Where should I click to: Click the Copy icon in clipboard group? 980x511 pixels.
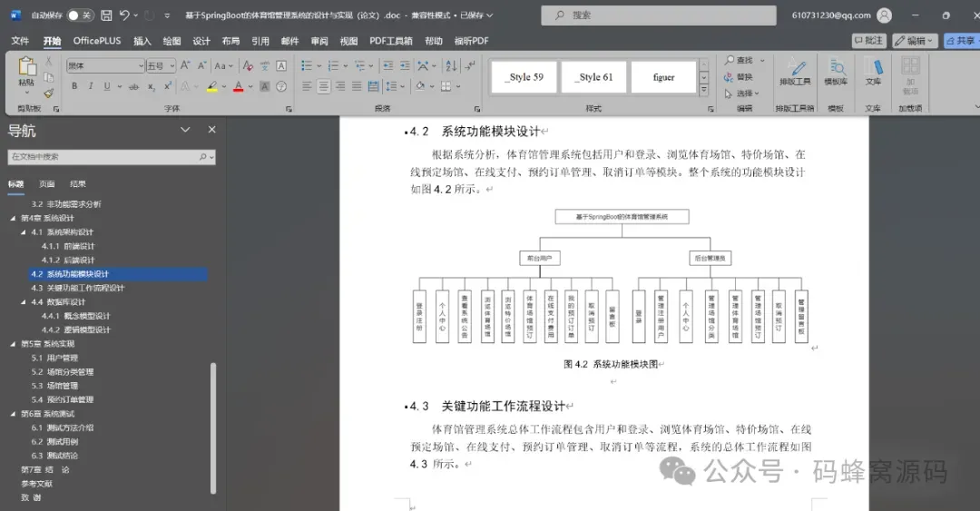click(x=48, y=77)
